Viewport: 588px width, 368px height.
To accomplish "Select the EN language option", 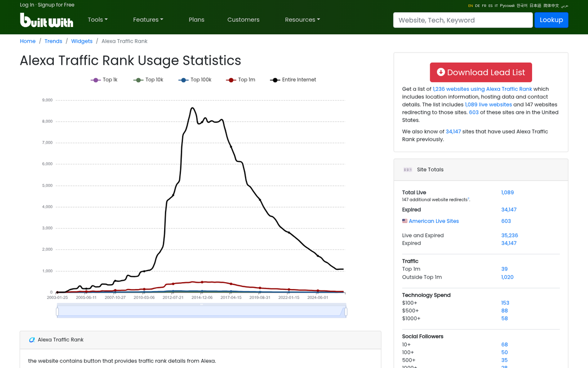I will tap(470, 5).
